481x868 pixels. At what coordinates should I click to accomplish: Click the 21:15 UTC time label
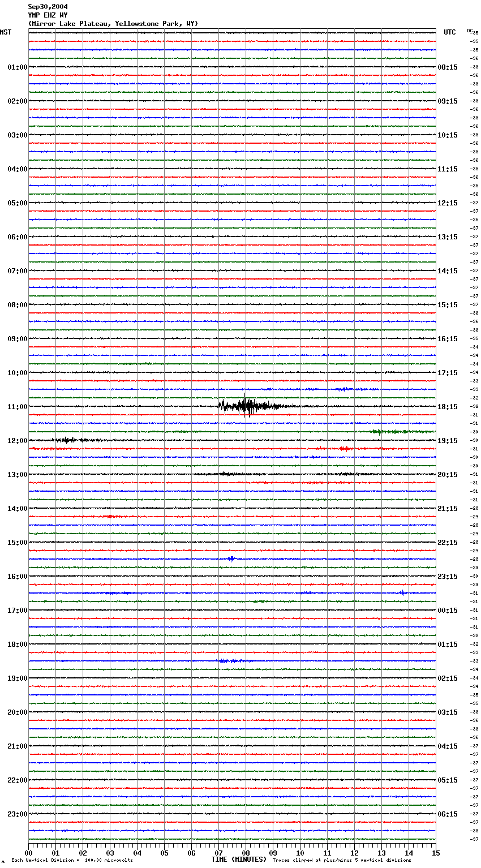(x=448, y=509)
